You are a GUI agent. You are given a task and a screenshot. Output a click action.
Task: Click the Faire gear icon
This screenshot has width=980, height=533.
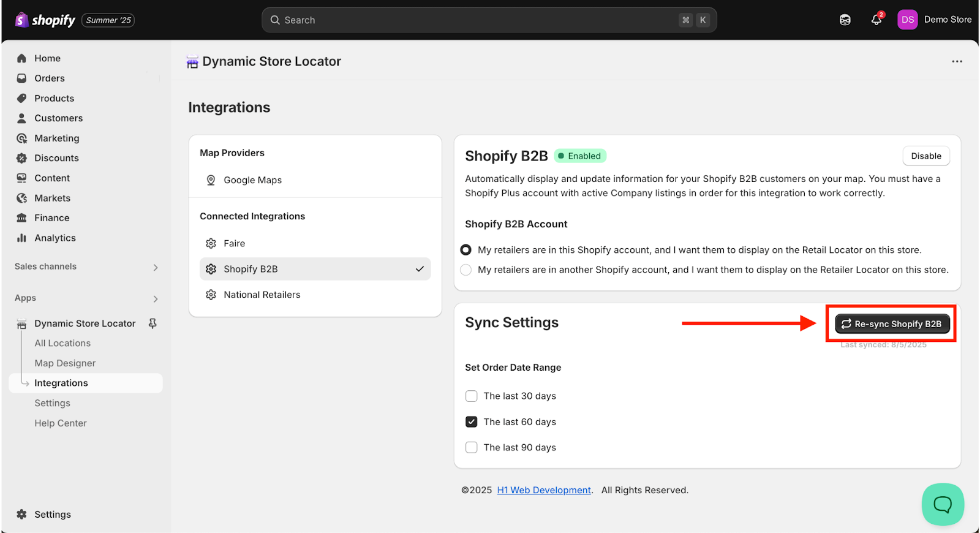click(x=211, y=243)
